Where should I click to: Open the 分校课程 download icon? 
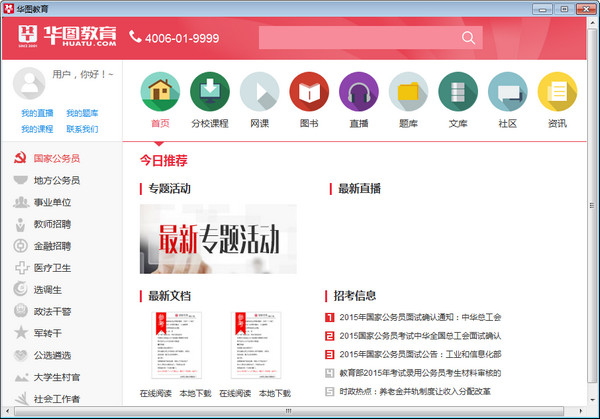(210, 93)
